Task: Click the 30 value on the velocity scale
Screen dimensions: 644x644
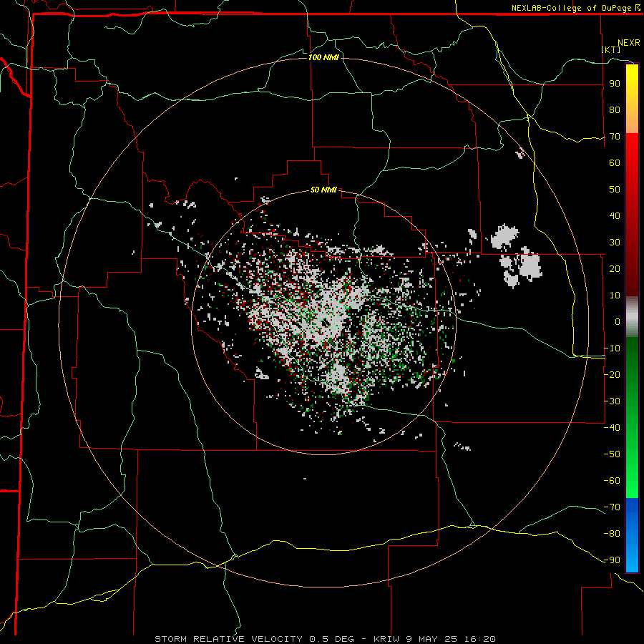Action: (x=615, y=243)
